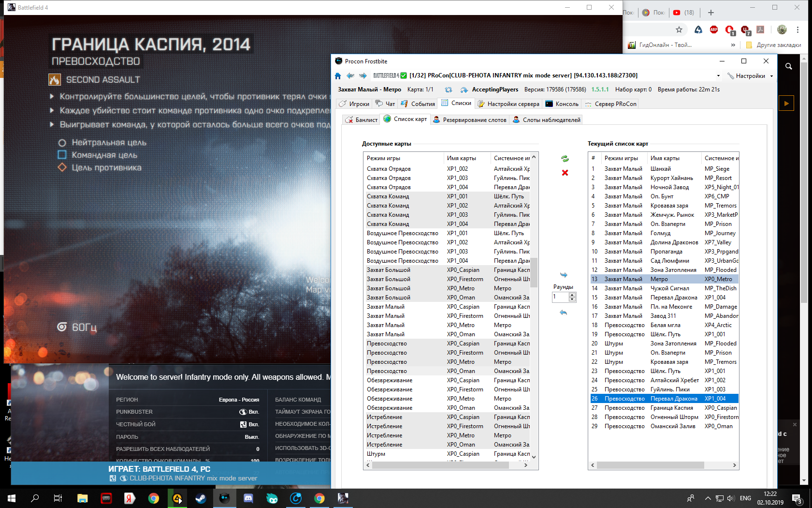This screenshot has width=812, height=508.
Task: Show hidden system tray icons chevron
Action: coord(708,498)
